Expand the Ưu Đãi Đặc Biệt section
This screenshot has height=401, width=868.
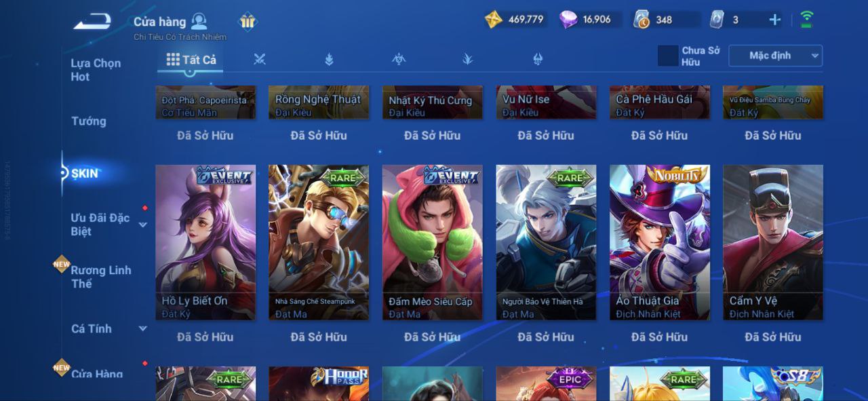coord(143,225)
